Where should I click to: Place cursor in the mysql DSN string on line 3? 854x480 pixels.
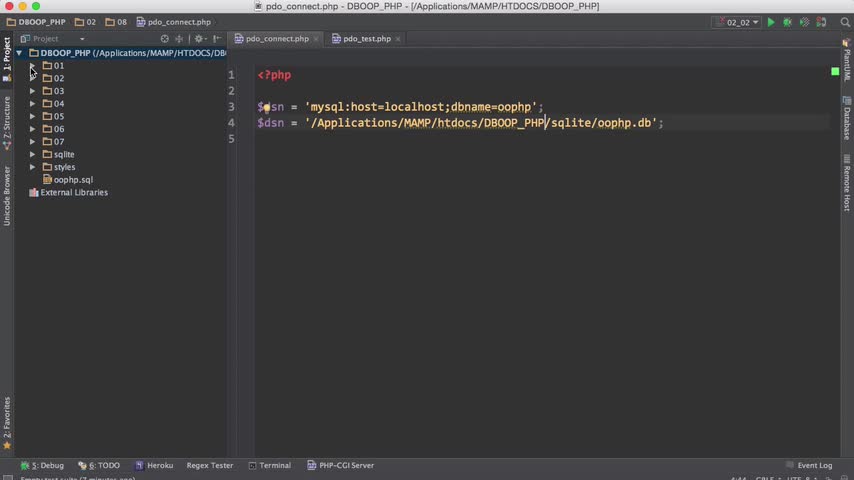pos(423,107)
